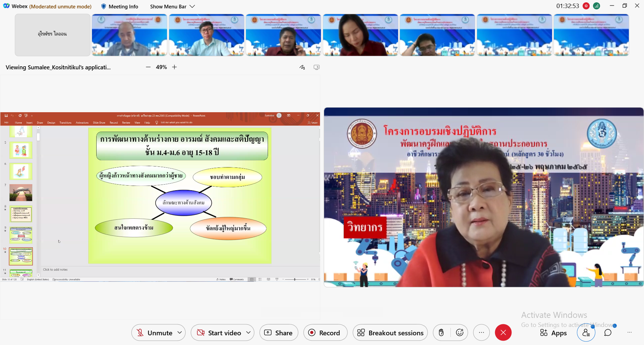
Task: Expand the Unmute audio options arrow
Action: pyautogui.click(x=180, y=333)
